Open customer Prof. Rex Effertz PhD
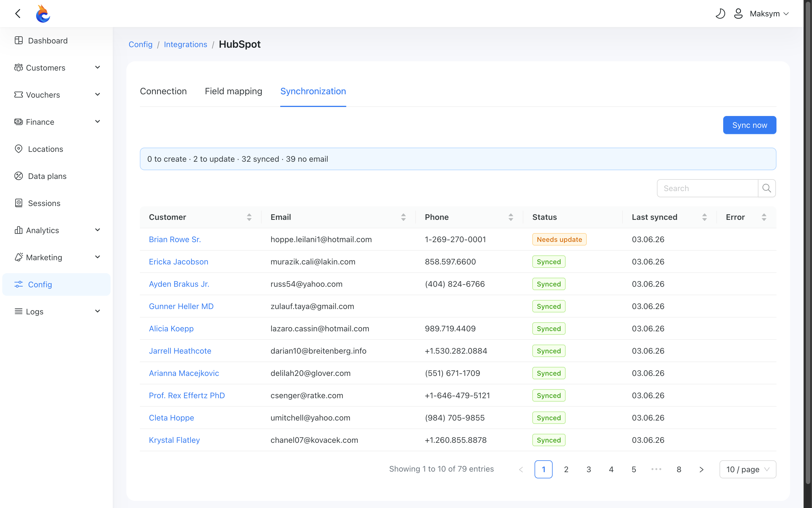This screenshot has height=508, width=812. click(187, 395)
